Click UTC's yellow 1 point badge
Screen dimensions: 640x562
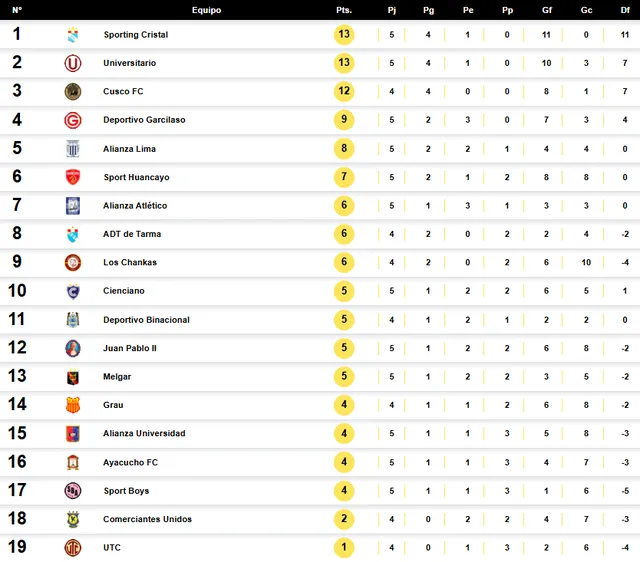point(344,548)
